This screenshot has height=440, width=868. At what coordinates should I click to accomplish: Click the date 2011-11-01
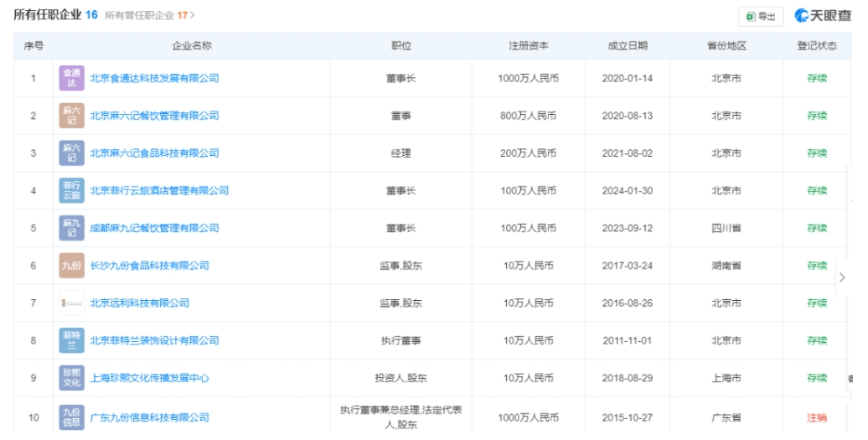[x=628, y=340]
